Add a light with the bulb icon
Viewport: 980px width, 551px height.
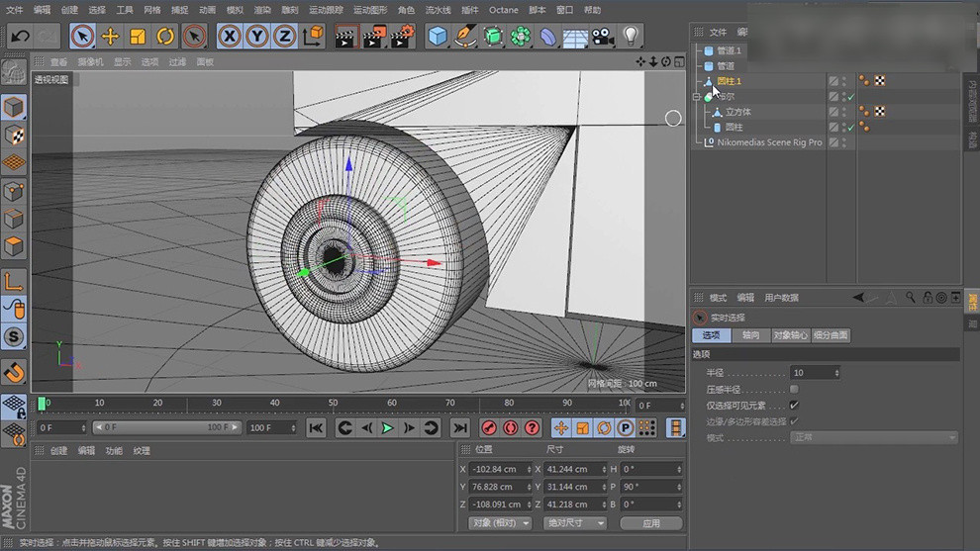coord(630,37)
